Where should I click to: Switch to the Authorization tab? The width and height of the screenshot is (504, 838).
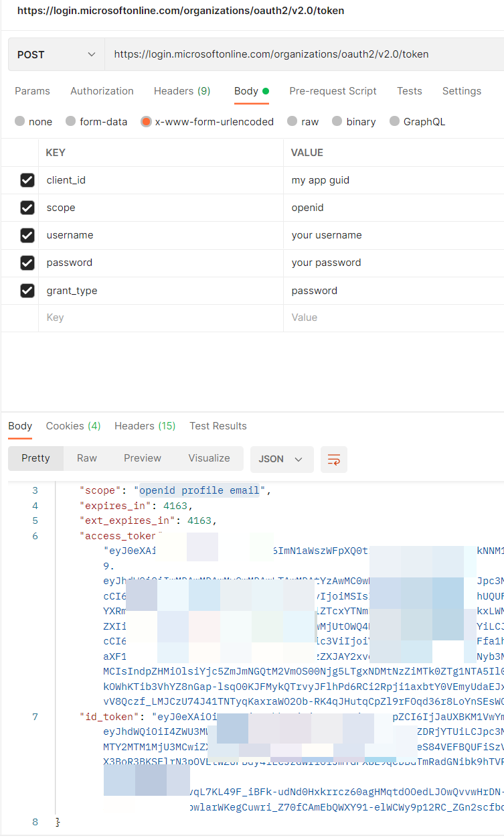click(x=102, y=91)
